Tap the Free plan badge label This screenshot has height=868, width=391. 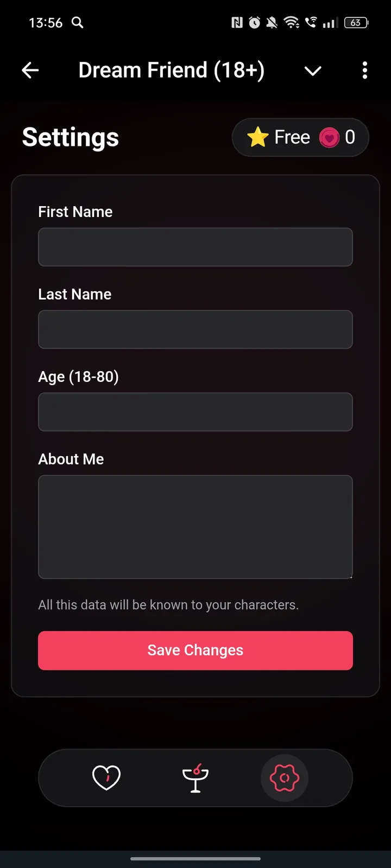coord(292,137)
